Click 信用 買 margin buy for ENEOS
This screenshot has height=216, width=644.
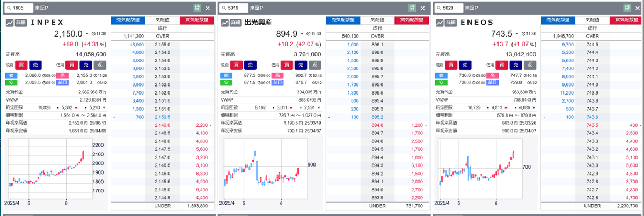click(x=501, y=64)
